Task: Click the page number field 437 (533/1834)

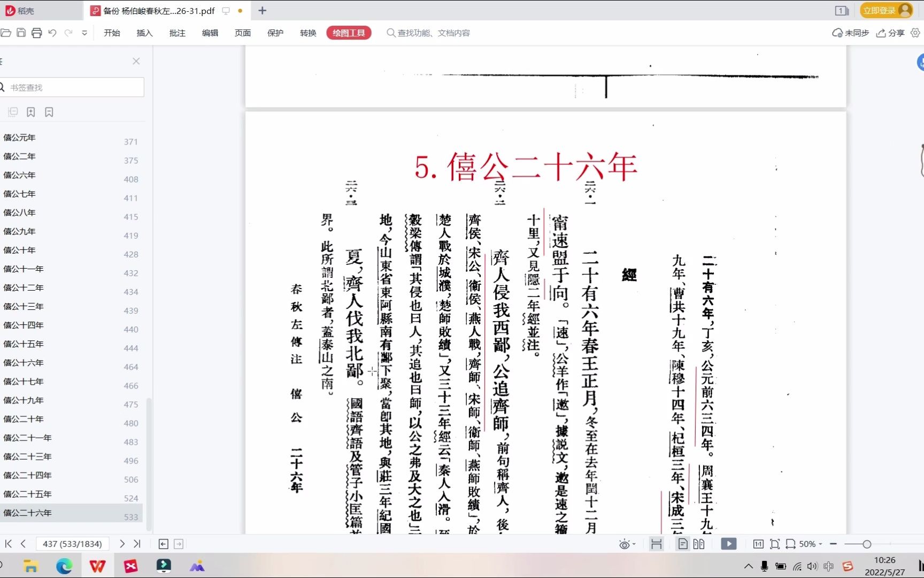Action: tap(72, 544)
